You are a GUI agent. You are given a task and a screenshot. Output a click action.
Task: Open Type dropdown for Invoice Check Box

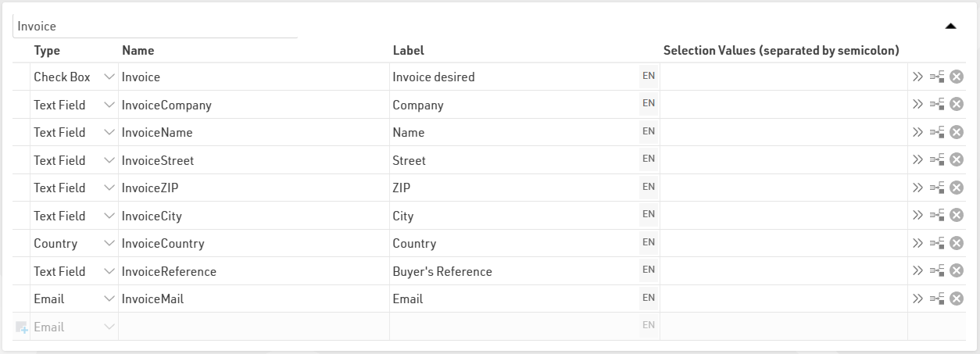pos(109,77)
